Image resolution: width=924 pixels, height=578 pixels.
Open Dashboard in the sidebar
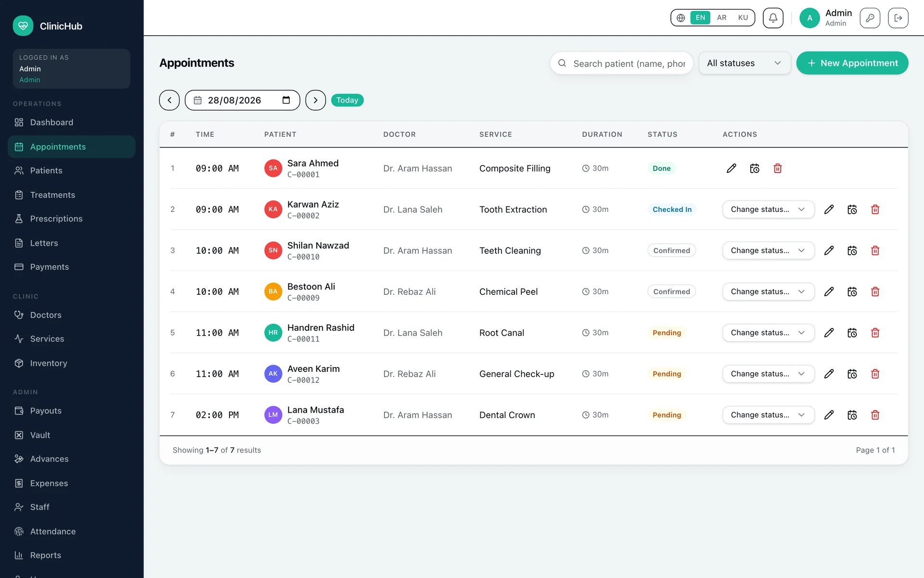point(72,122)
